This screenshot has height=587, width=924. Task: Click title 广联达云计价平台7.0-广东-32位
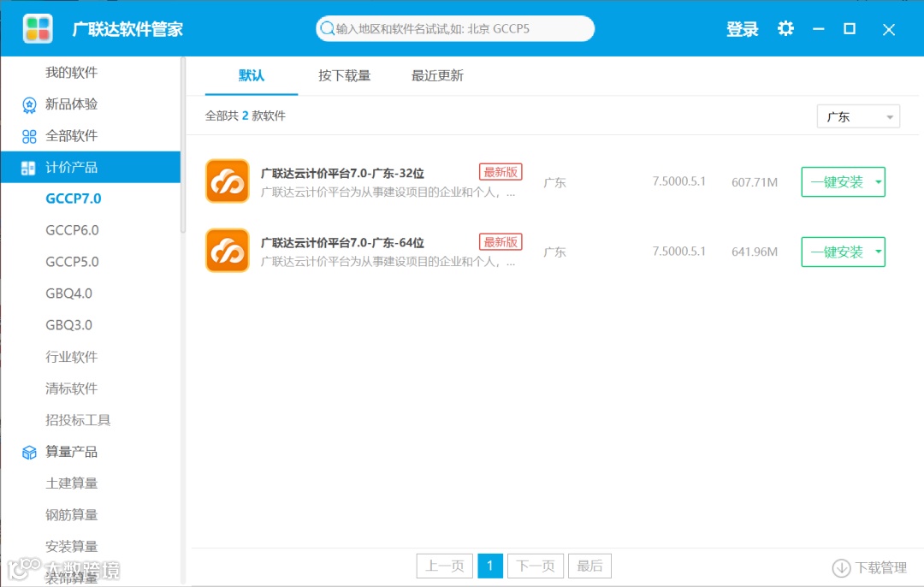(x=342, y=173)
